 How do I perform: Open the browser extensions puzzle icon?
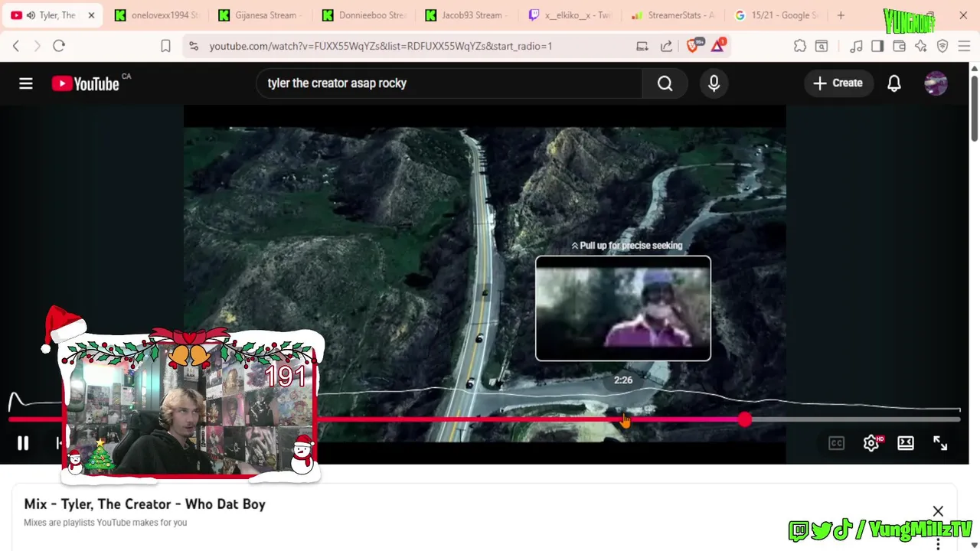(800, 46)
